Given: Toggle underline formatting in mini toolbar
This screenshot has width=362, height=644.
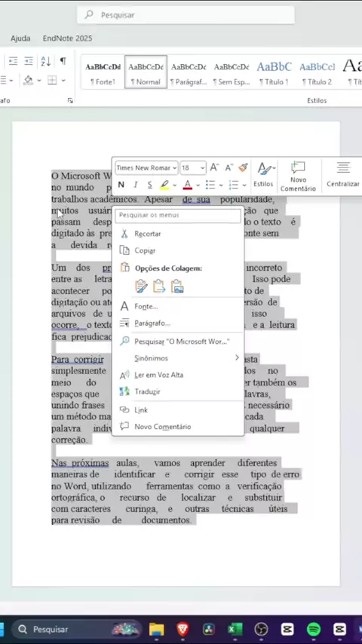Looking at the screenshot, I should (149, 185).
